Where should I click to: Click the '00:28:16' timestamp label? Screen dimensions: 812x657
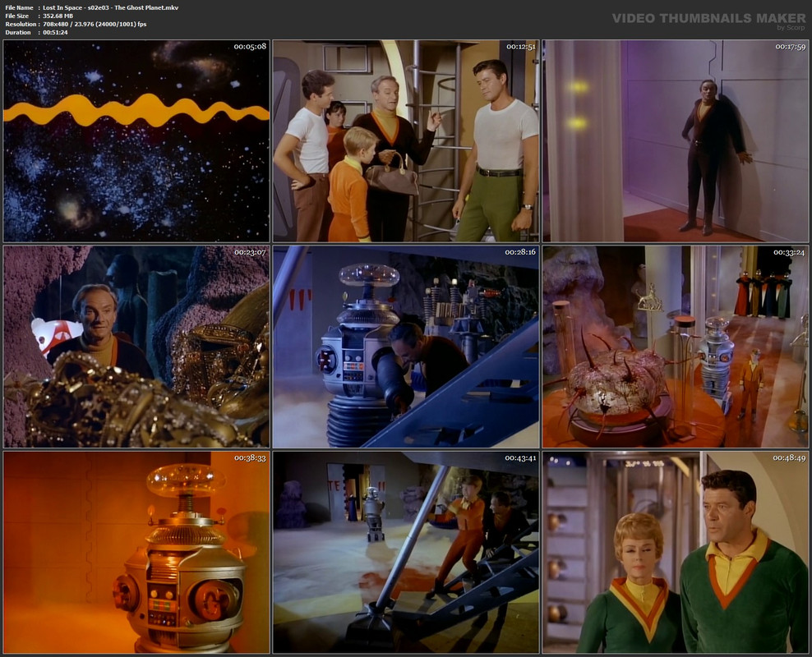click(520, 252)
